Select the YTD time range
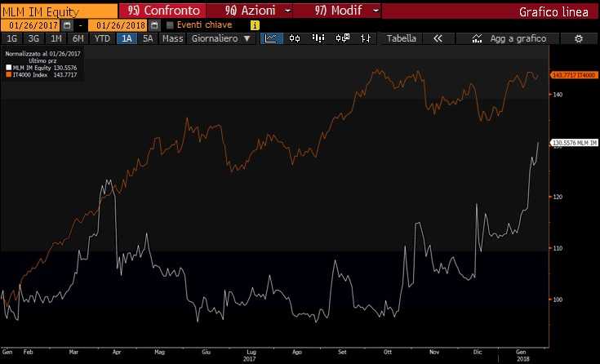 tap(102, 38)
